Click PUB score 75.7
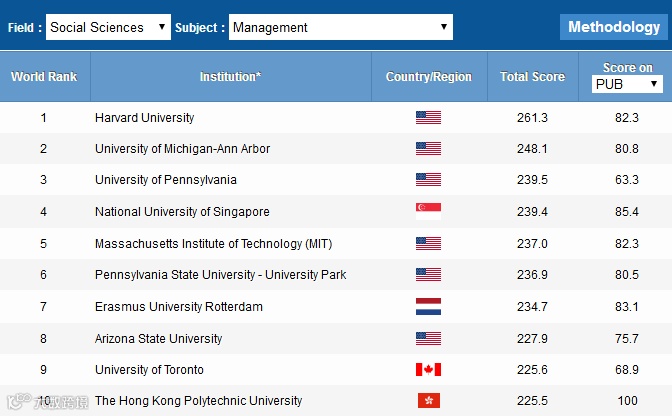 coord(627,338)
